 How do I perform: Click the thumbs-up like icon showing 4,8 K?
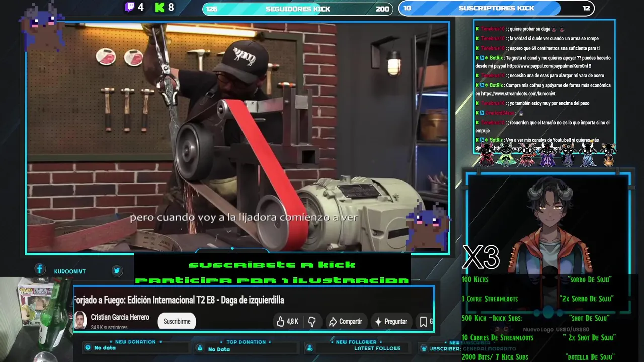281,321
